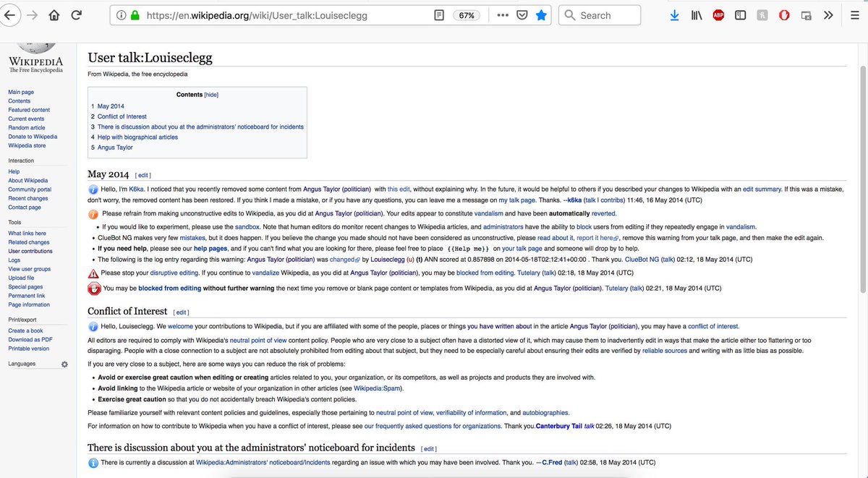This screenshot has width=868, height=478.
Task: Select Recent changes in the sidebar
Action: 28,198
